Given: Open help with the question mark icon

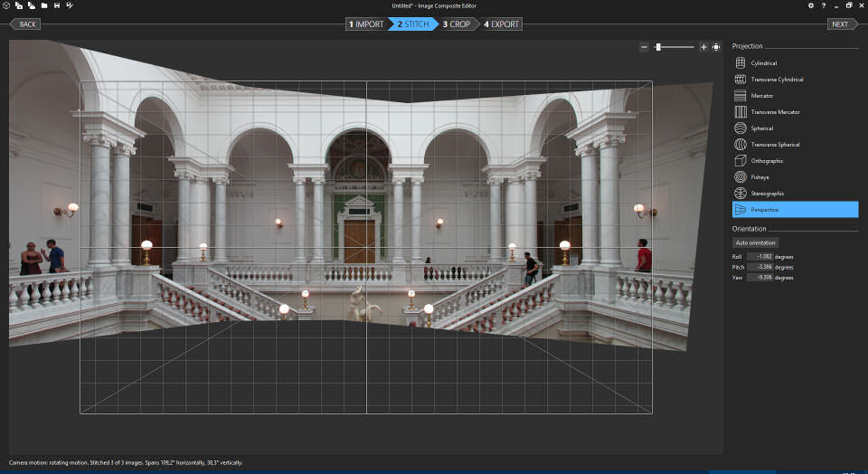Looking at the screenshot, I should coord(823,5).
